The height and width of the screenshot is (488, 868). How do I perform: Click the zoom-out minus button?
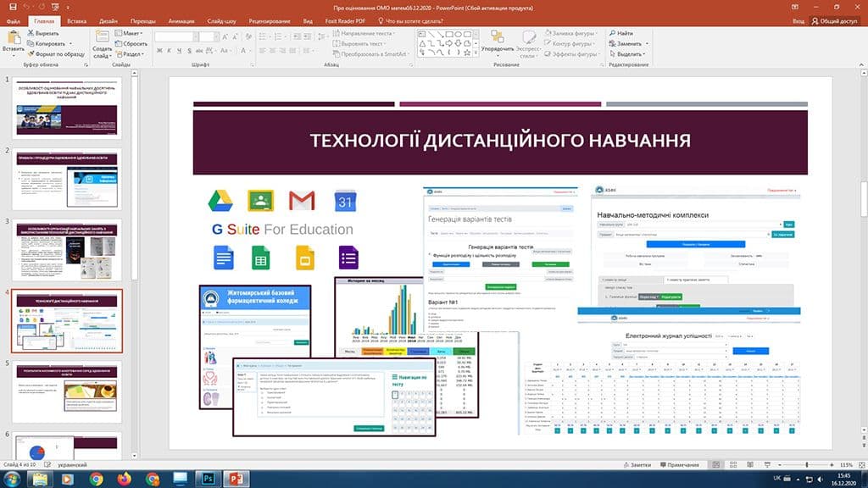click(780, 465)
